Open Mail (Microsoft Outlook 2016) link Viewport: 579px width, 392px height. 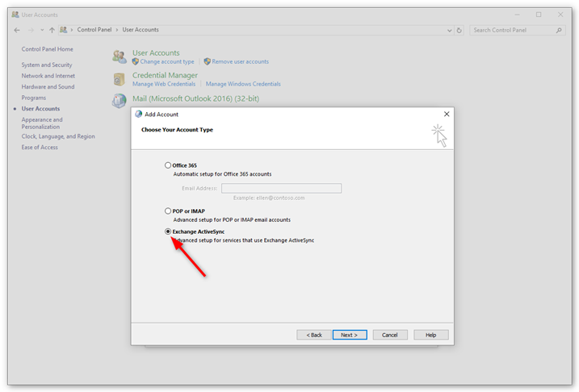[x=195, y=98]
